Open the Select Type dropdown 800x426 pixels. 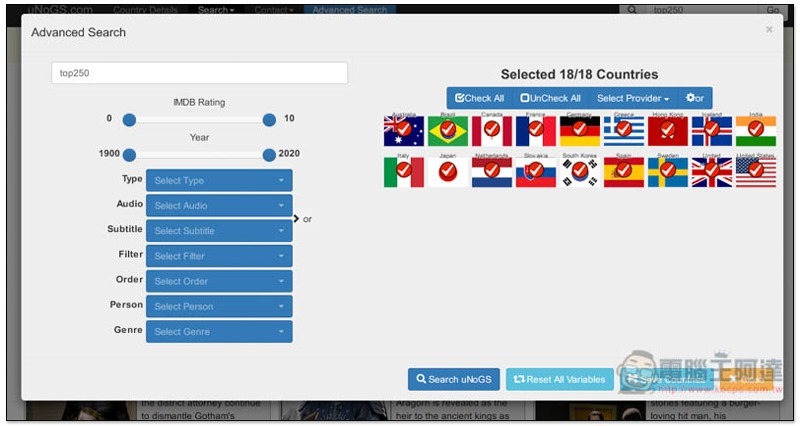tap(219, 180)
